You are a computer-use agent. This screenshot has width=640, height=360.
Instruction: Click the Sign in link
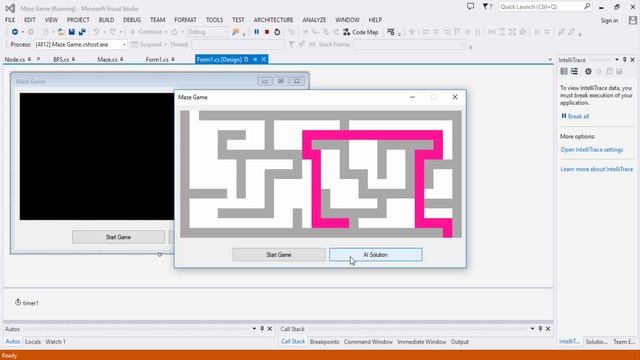click(x=609, y=20)
